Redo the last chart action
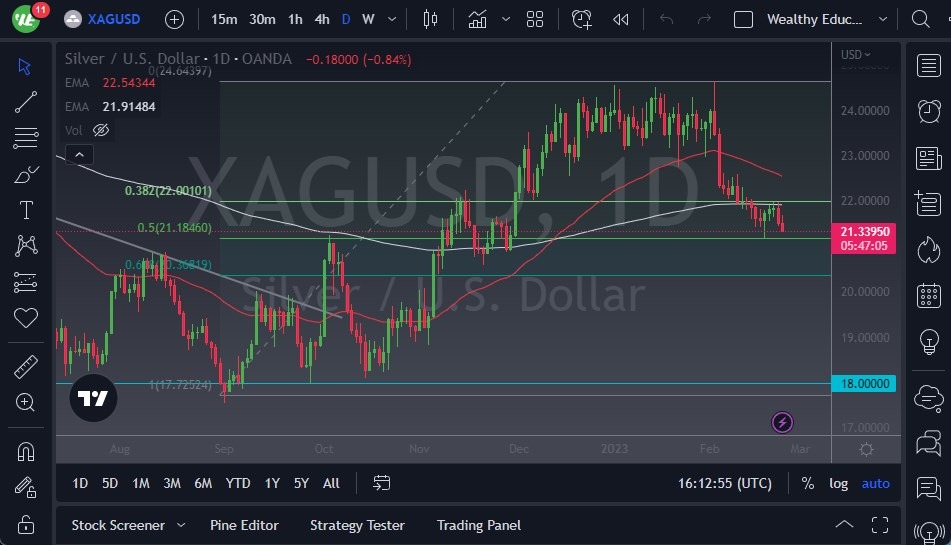 [x=704, y=19]
